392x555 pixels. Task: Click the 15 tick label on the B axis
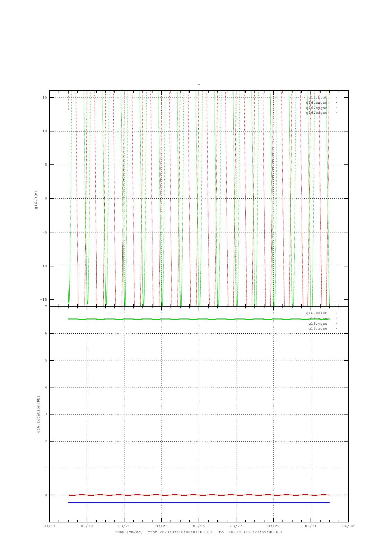click(45, 97)
